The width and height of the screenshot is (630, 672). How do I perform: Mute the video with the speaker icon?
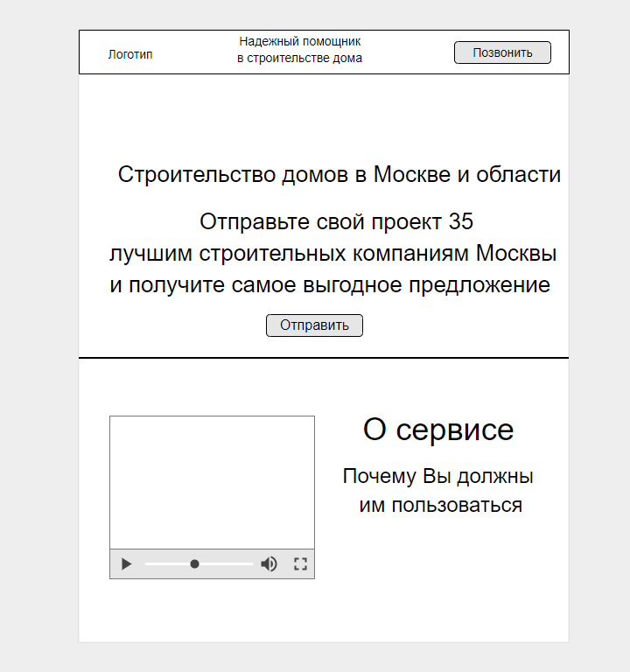coord(269,564)
